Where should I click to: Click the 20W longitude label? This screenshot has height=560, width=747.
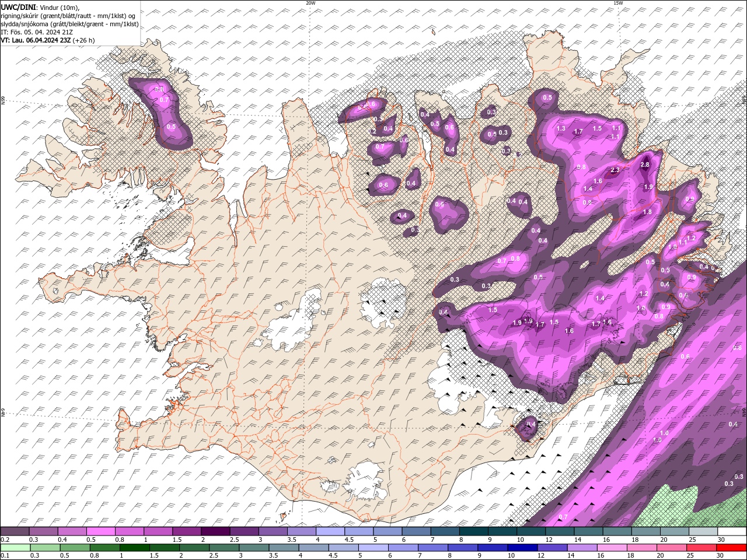click(x=310, y=3)
